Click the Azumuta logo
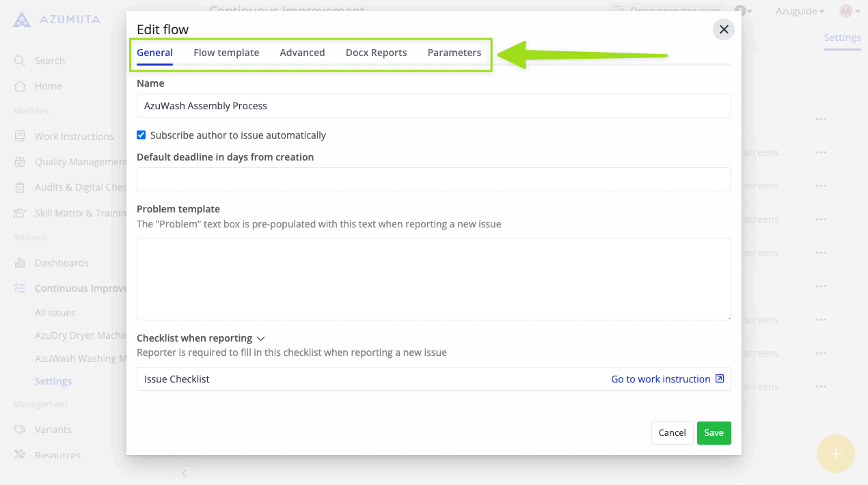This screenshot has height=485, width=868. coord(56,19)
